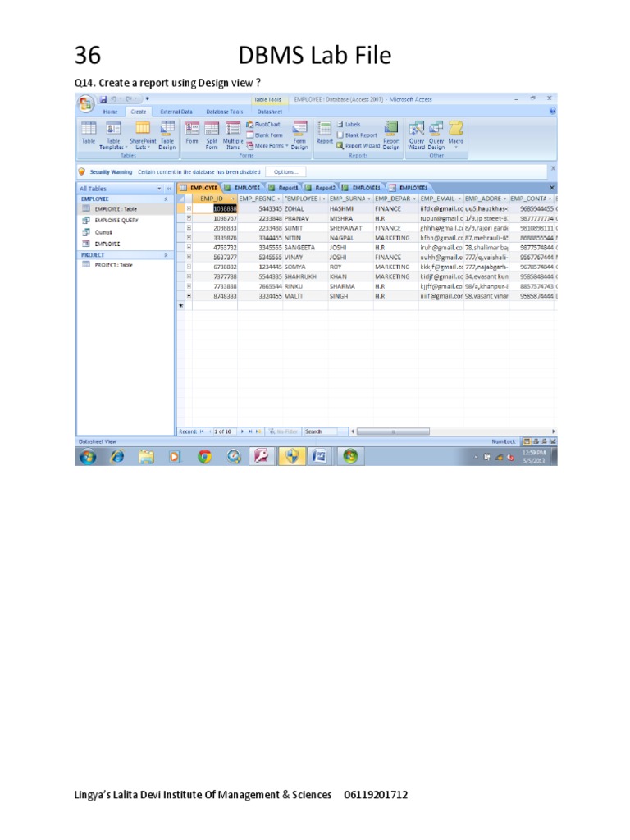
Task: Open Google Chrome from taskbar
Action: [204, 456]
